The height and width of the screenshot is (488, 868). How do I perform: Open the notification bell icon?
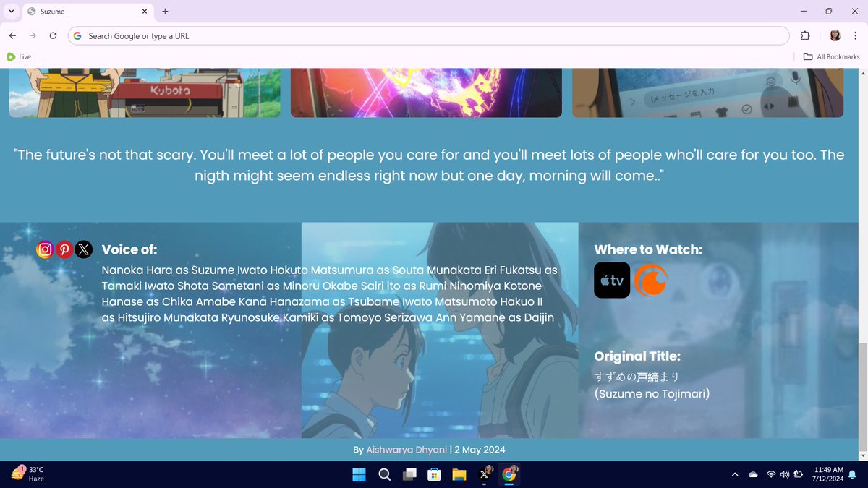click(x=853, y=474)
